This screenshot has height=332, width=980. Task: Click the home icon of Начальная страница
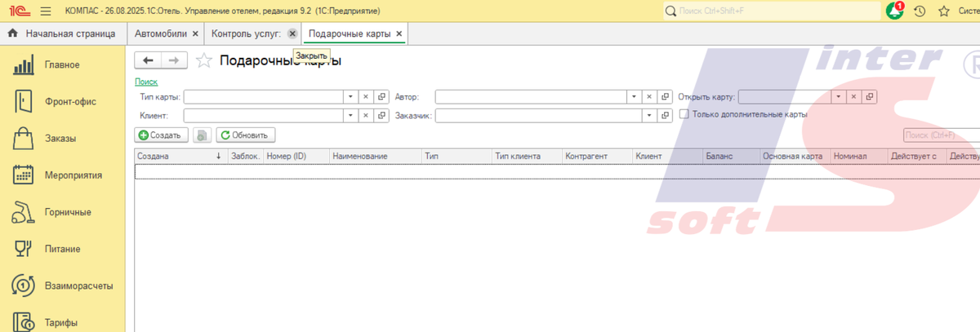(13, 33)
